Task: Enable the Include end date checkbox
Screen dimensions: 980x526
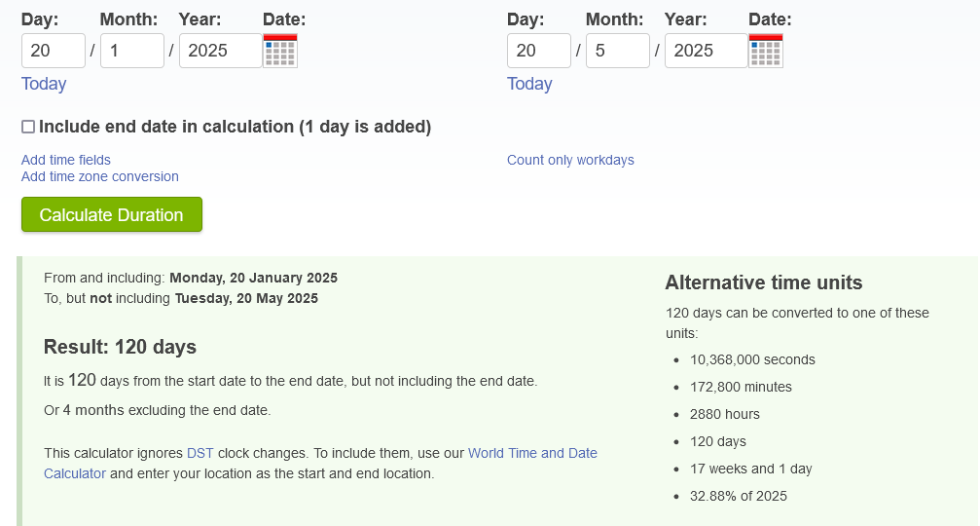Action: click(28, 127)
